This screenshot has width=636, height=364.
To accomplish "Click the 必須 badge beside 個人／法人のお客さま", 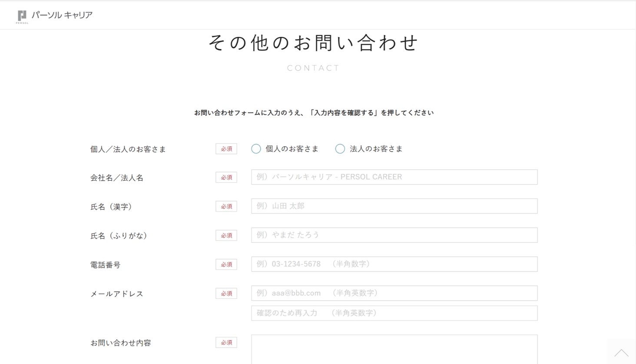I will [226, 149].
